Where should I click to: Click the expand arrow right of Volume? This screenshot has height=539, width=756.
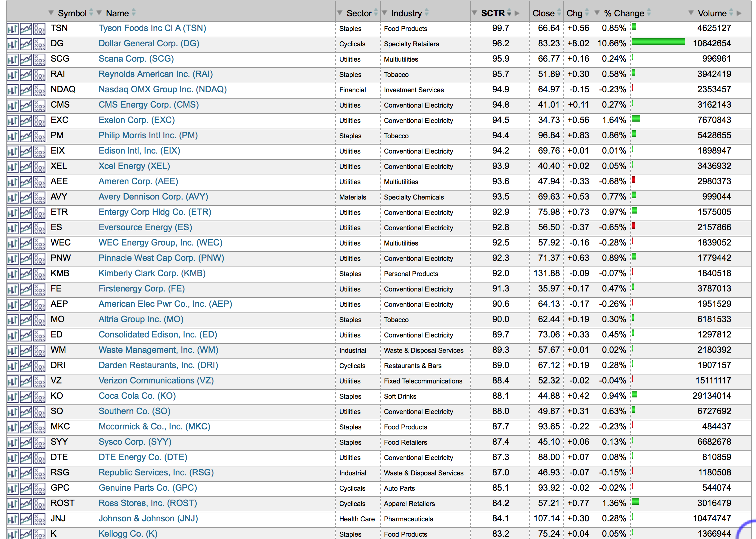pos(739,13)
